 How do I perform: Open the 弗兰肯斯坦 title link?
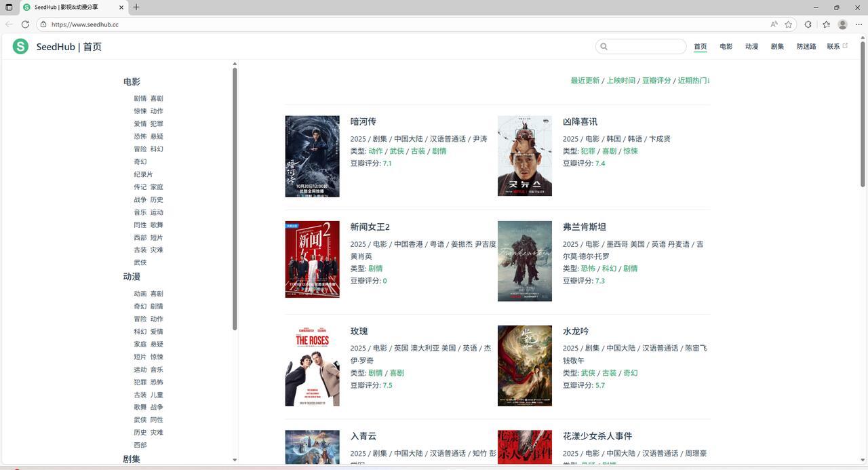[585, 227]
